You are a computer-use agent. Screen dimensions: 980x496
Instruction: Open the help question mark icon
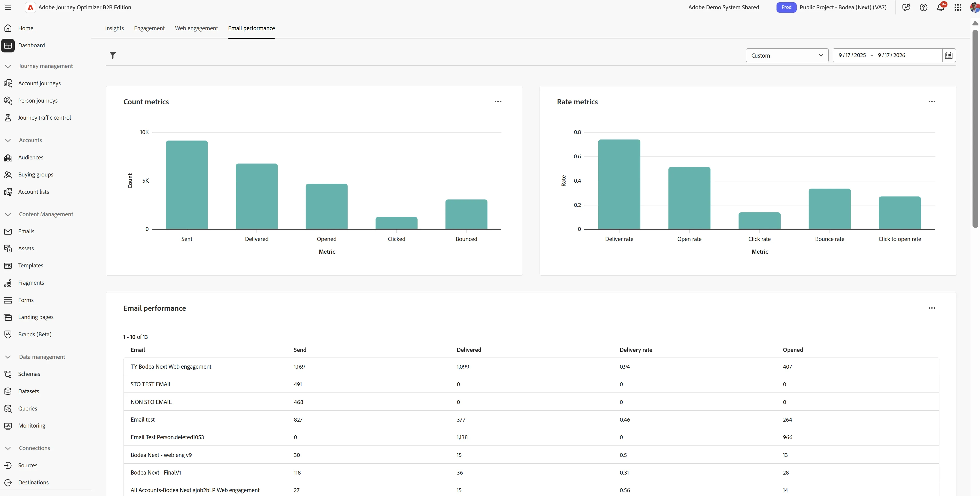923,7
